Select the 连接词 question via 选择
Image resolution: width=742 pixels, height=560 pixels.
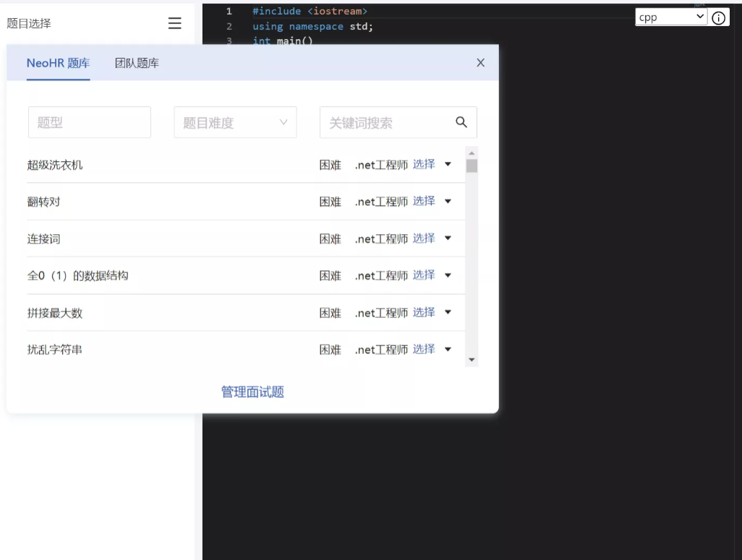[x=424, y=238]
